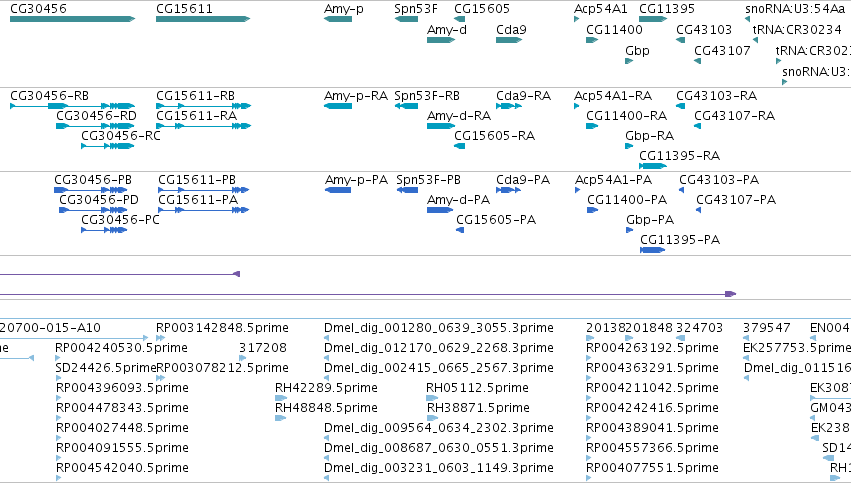Click the CG15611-RA transcript label
Viewport: 851px width, 483px height.
196,116
